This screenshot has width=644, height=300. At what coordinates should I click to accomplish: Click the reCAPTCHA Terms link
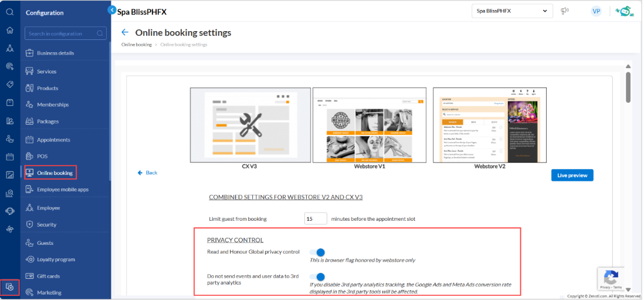point(618,288)
